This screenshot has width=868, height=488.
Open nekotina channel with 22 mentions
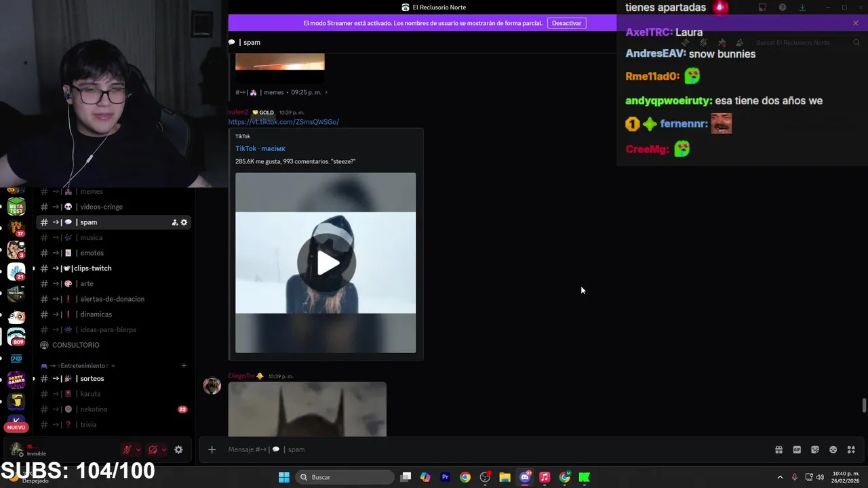[x=113, y=409]
